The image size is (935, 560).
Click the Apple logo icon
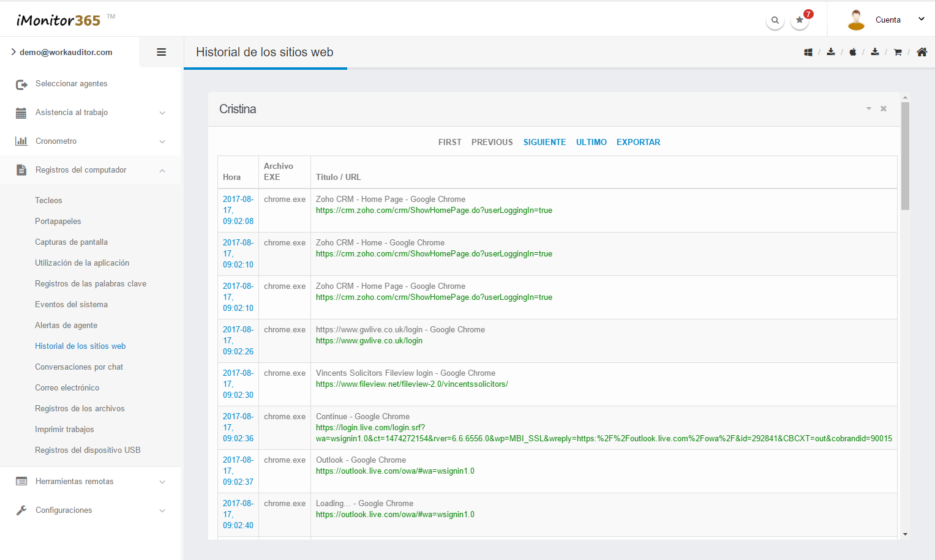pyautogui.click(x=852, y=53)
